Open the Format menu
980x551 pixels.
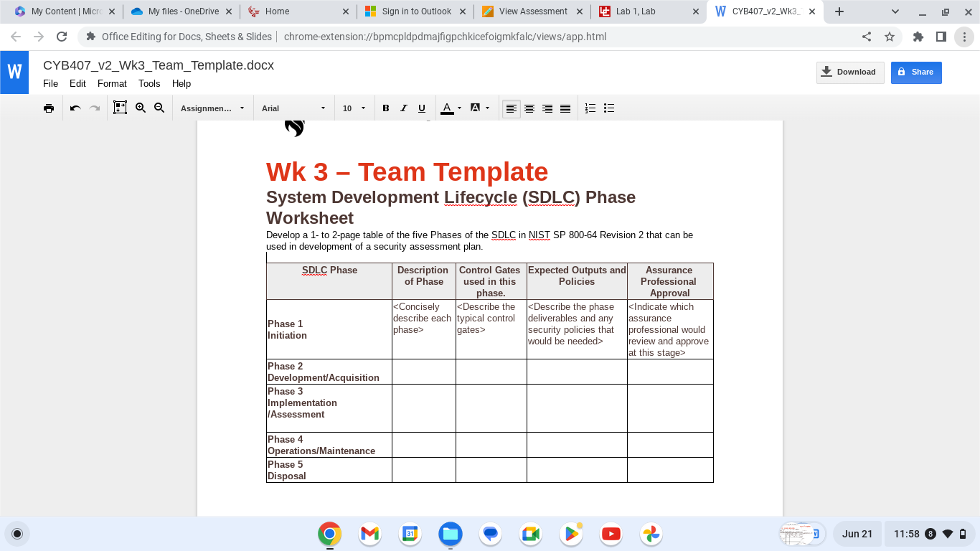coord(112,83)
